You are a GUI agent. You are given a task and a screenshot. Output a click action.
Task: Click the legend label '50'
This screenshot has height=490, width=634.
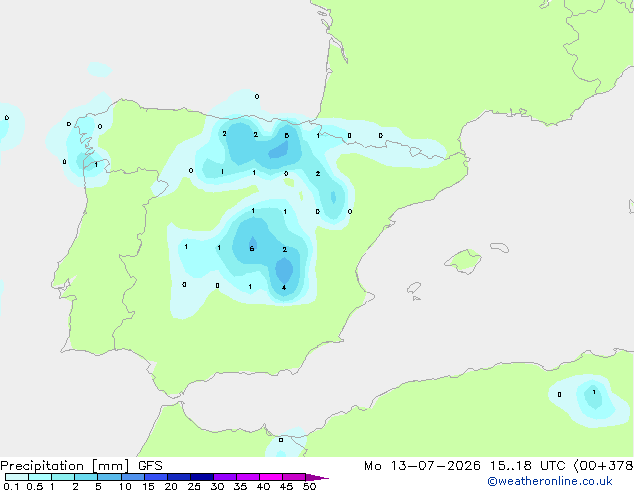click(x=309, y=486)
